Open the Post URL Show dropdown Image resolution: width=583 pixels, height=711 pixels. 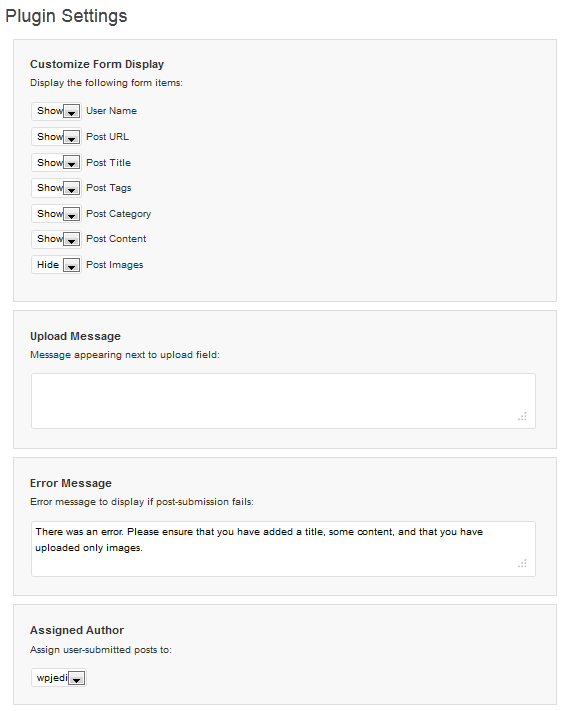tap(56, 137)
